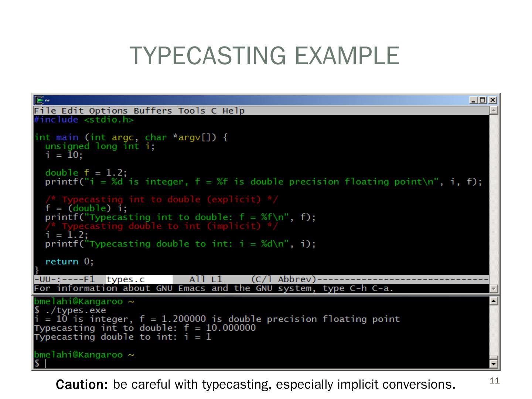
Task: Click the editor pane scroll-up arrow
Action: (x=494, y=110)
